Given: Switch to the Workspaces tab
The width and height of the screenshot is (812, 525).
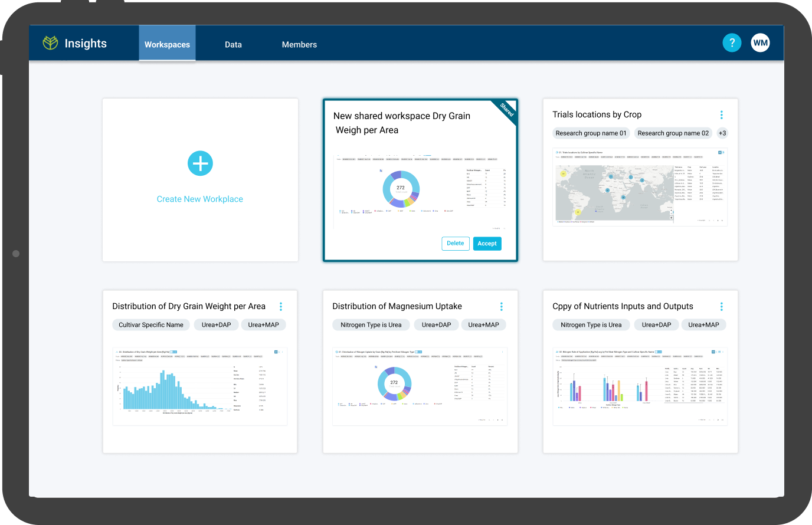Looking at the screenshot, I should (167, 43).
